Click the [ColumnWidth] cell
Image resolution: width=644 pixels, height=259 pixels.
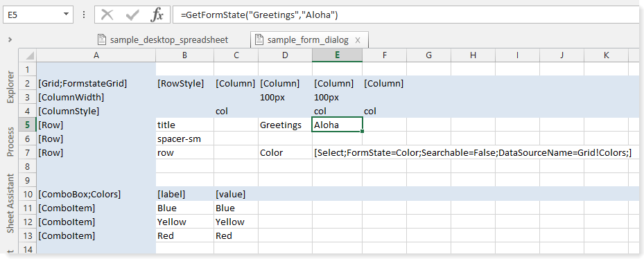click(x=96, y=97)
